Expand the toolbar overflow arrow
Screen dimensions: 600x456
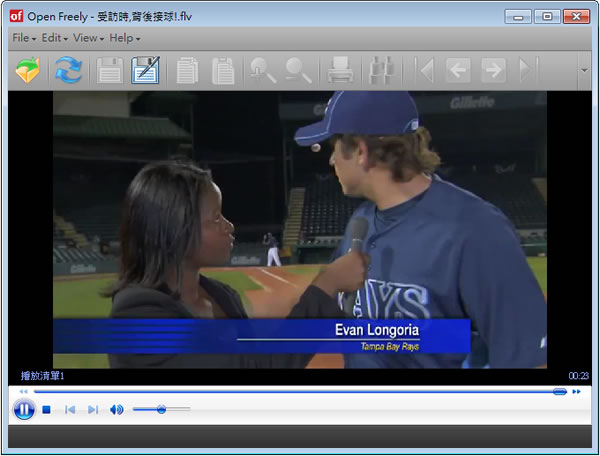point(584,70)
